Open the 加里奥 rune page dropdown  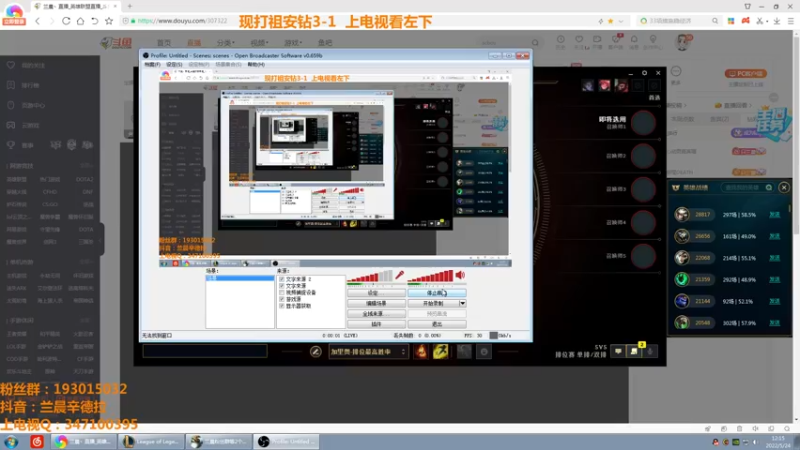pos(368,352)
